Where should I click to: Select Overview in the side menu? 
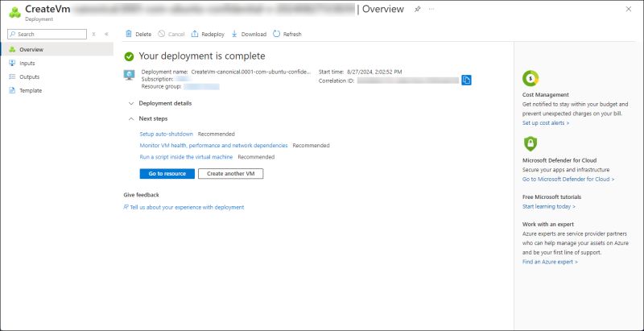pos(56,49)
